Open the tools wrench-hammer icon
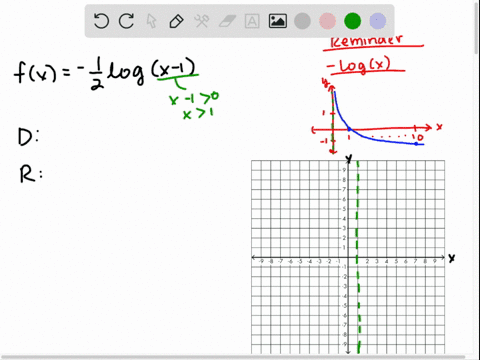 202,21
